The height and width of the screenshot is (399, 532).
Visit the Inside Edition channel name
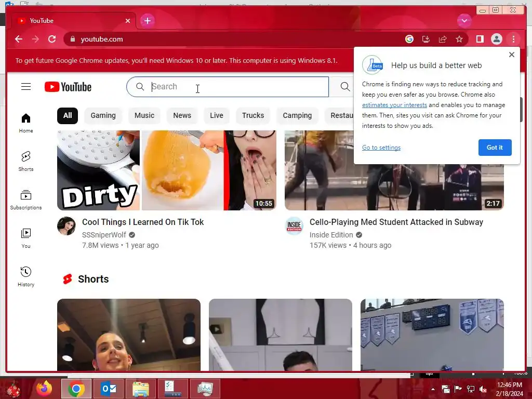pos(331,235)
